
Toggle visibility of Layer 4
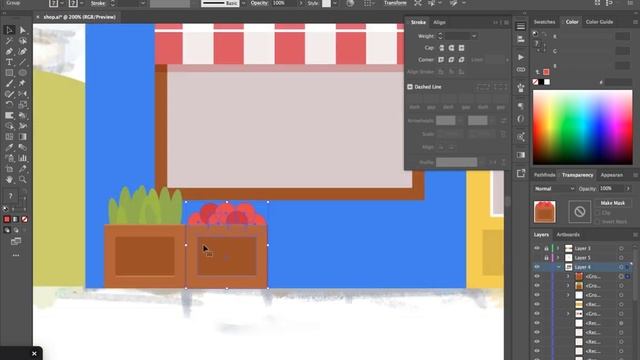coord(537,267)
